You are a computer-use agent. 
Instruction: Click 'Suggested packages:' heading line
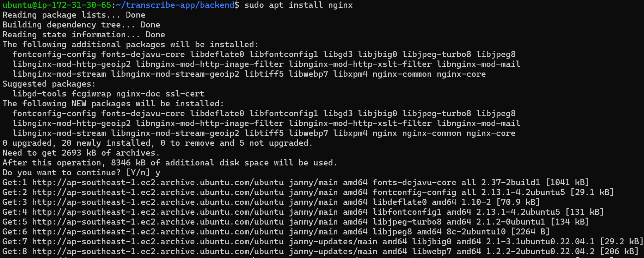[x=49, y=84]
